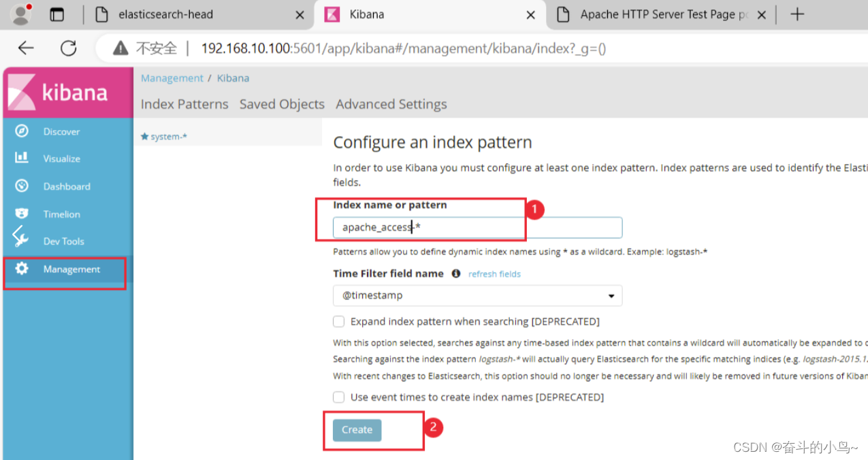Open a new browser tab
Screen dimensions: 868x460
(x=797, y=14)
